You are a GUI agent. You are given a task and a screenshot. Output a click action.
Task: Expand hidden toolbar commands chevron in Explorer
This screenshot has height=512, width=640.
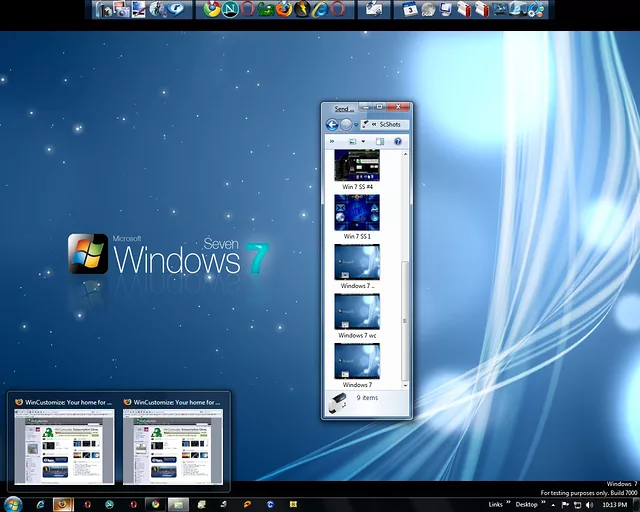(x=332, y=142)
